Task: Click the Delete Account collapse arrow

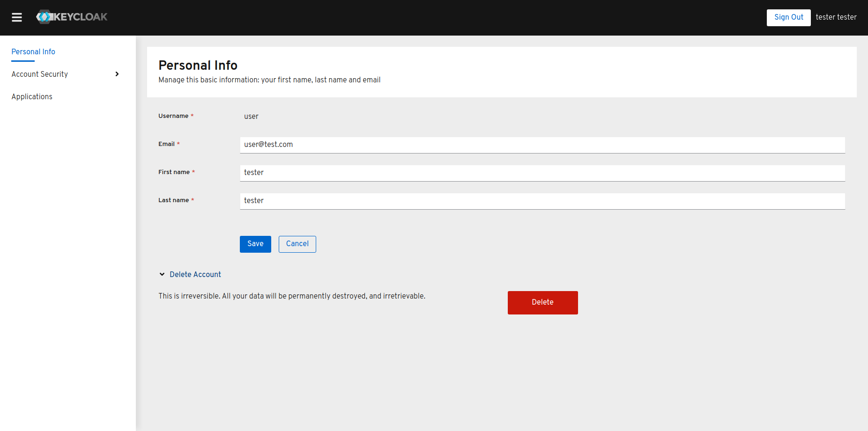Action: tap(162, 275)
